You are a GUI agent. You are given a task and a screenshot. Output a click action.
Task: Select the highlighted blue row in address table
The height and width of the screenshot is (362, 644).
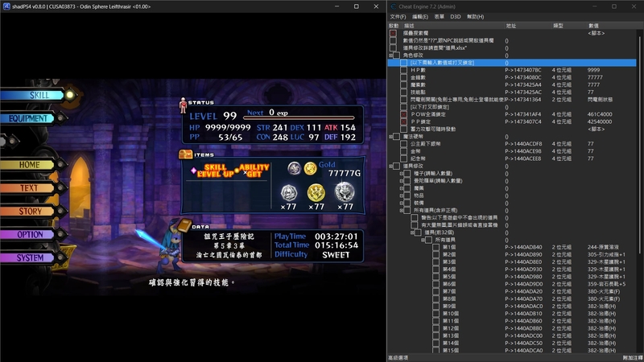(512, 63)
